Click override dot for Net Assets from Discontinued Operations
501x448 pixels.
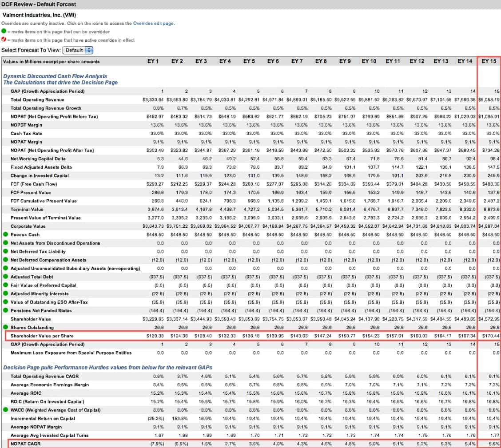(5, 243)
